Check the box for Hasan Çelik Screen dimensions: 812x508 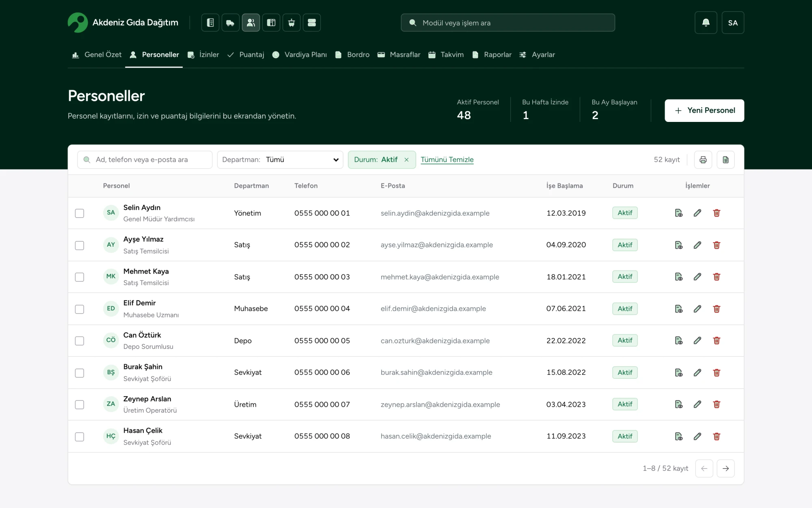coord(80,437)
